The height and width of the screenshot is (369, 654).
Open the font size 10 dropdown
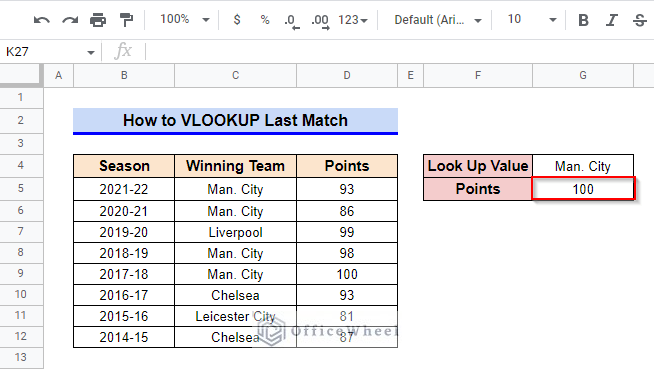pyautogui.click(x=532, y=19)
